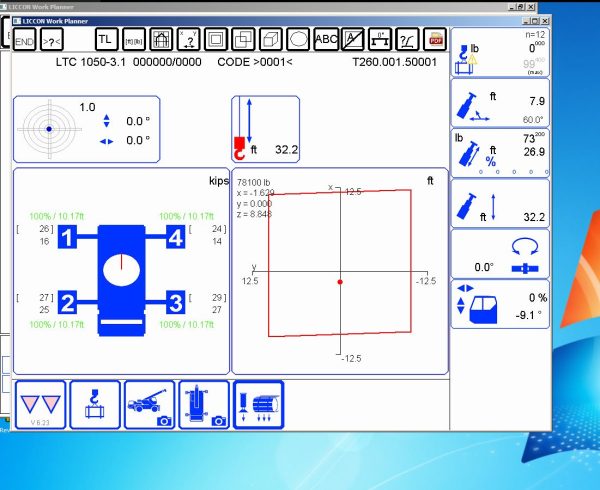Click the ground pressure support button
600x490 pixels.
[259, 405]
